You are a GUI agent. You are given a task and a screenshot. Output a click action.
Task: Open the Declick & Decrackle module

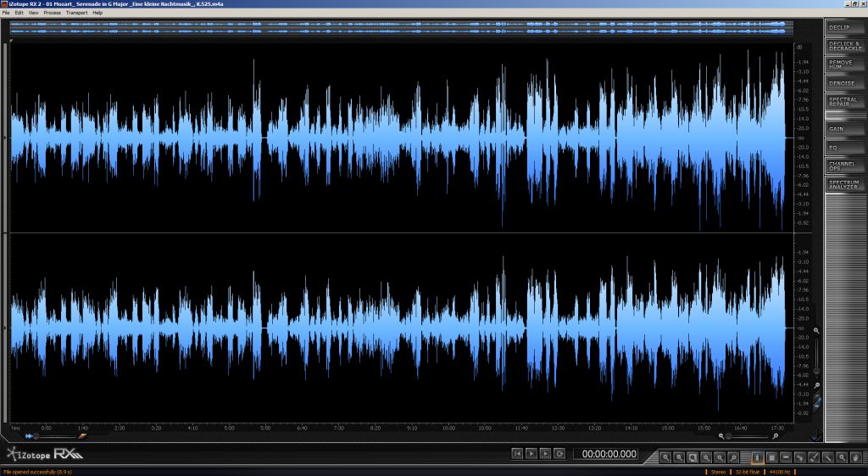point(845,46)
